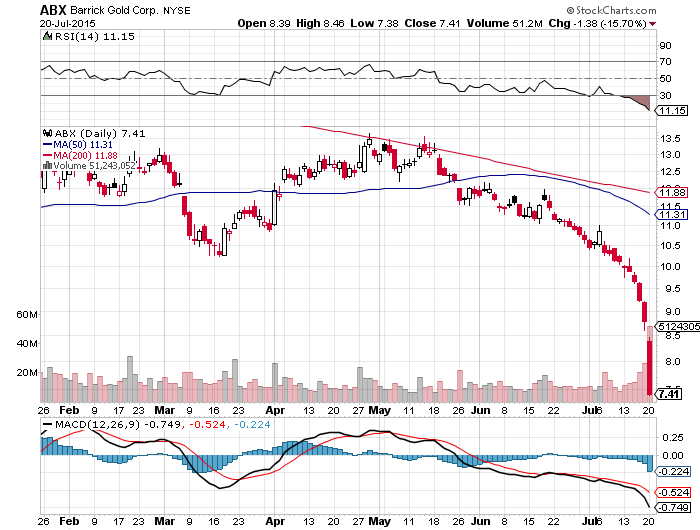Click the 30 oversold level on the RSI axis

pos(665,96)
